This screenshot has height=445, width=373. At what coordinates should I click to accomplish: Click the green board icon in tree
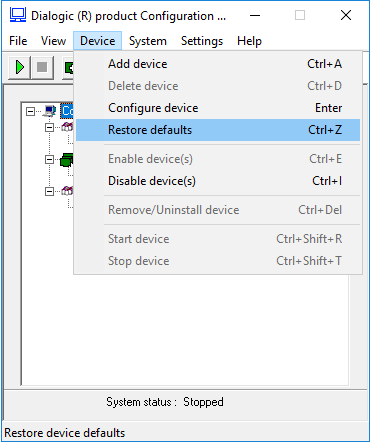pos(67,160)
